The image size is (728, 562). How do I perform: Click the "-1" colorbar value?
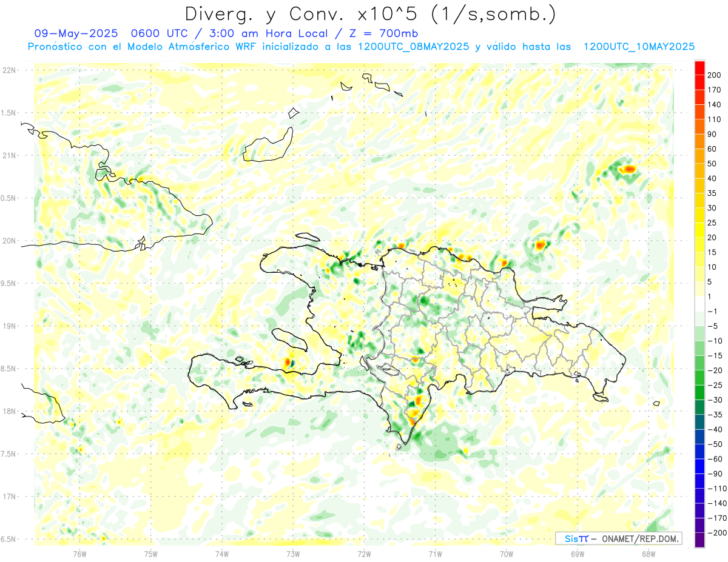coord(712,311)
